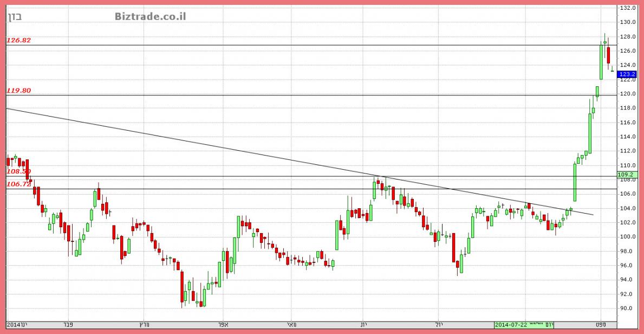Click the 132.0 value on price axis
This screenshot has height=334, width=644.
click(627, 8)
